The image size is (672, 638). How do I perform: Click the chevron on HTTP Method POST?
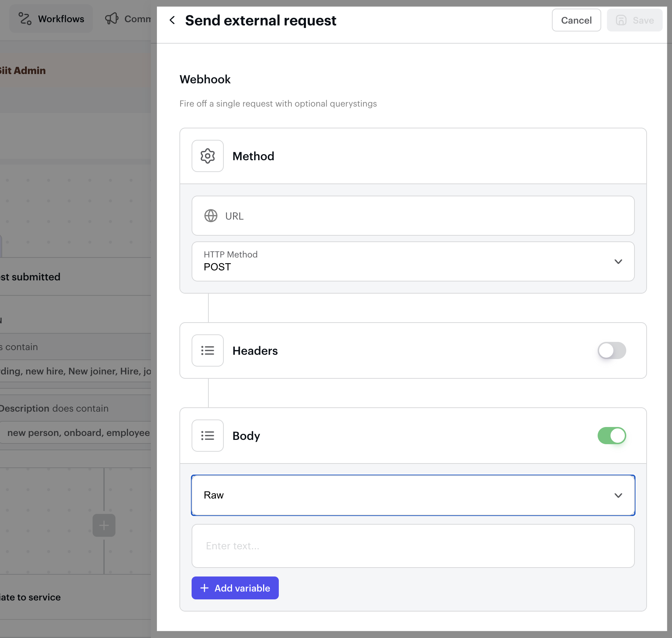(x=618, y=261)
